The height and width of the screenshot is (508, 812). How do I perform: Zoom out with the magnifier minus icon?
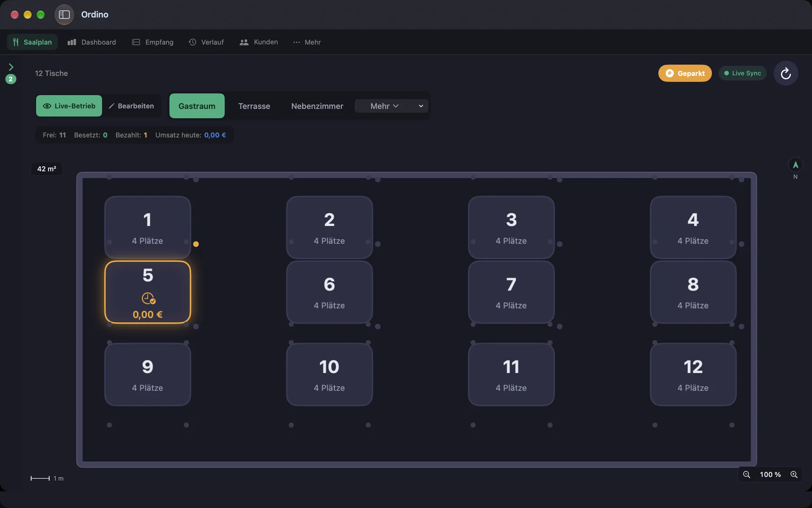(x=747, y=475)
